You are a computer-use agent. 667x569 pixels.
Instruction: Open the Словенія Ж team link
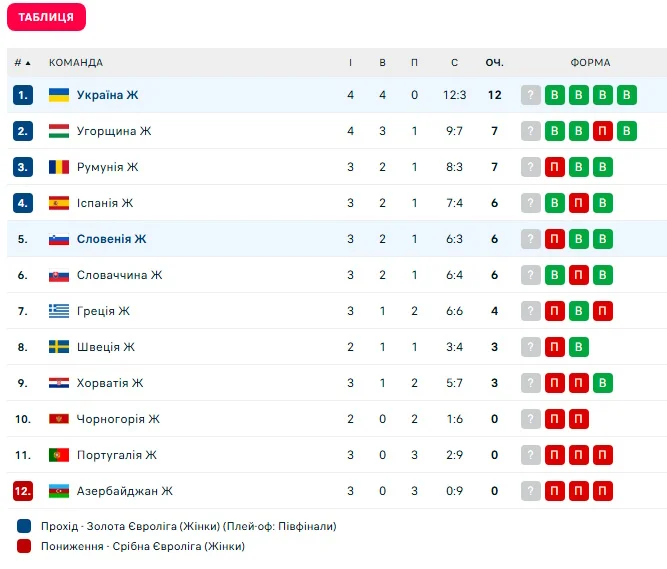[111, 239]
